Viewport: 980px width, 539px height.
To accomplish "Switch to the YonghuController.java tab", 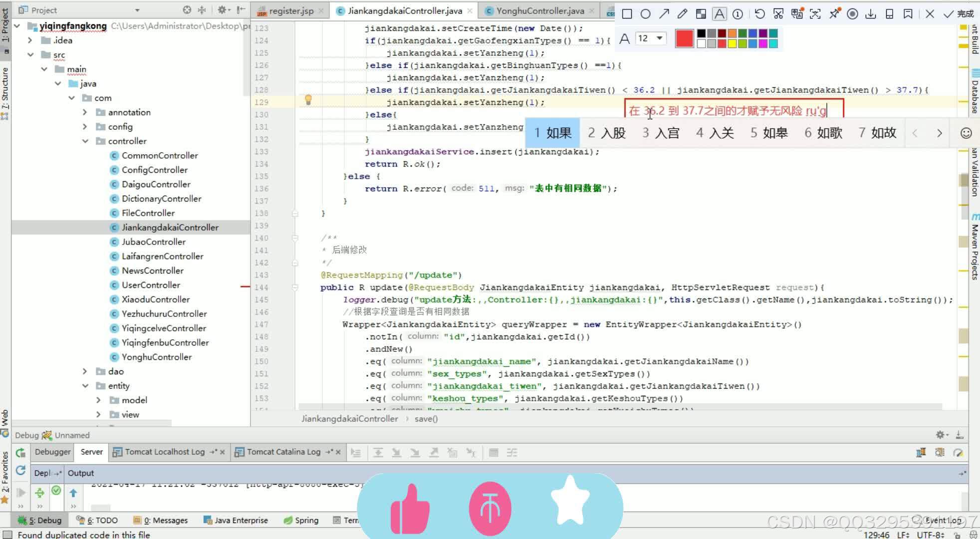I will (x=539, y=10).
